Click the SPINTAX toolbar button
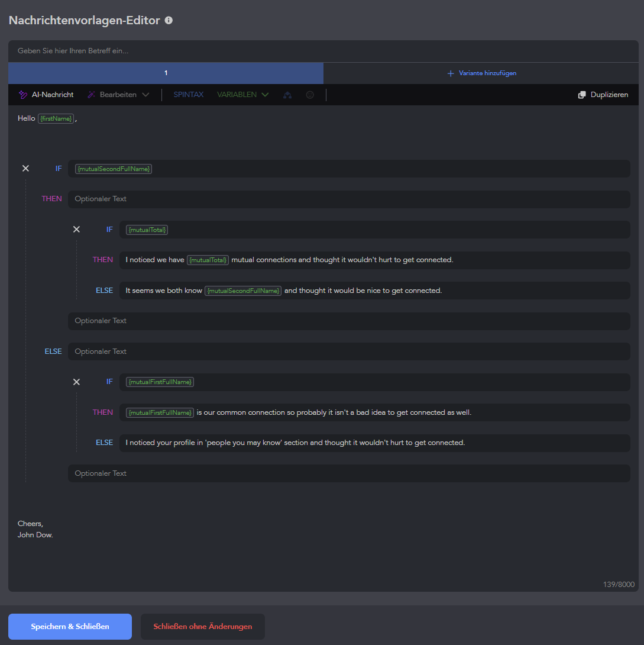This screenshot has width=644, height=645. coord(188,95)
